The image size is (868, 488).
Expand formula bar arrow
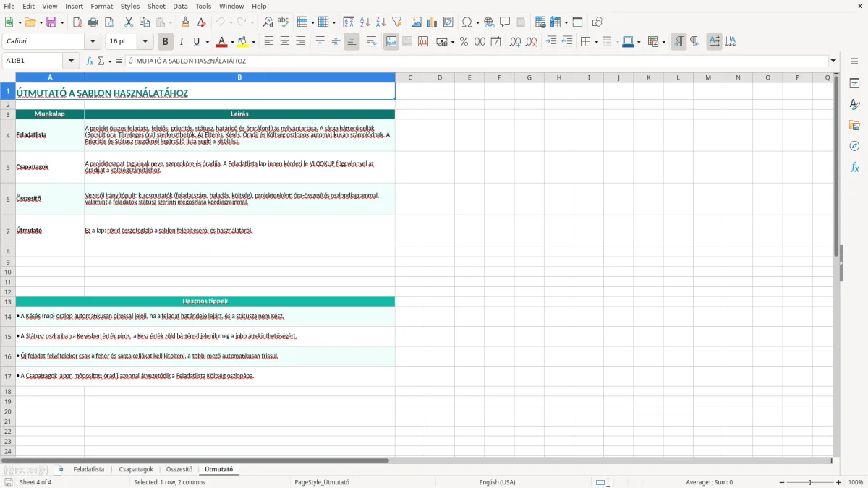tap(833, 61)
